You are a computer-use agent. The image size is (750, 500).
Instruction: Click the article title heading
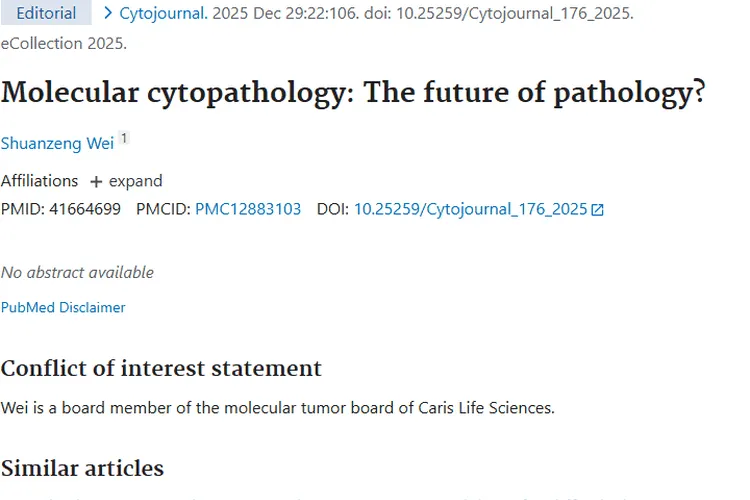353,93
